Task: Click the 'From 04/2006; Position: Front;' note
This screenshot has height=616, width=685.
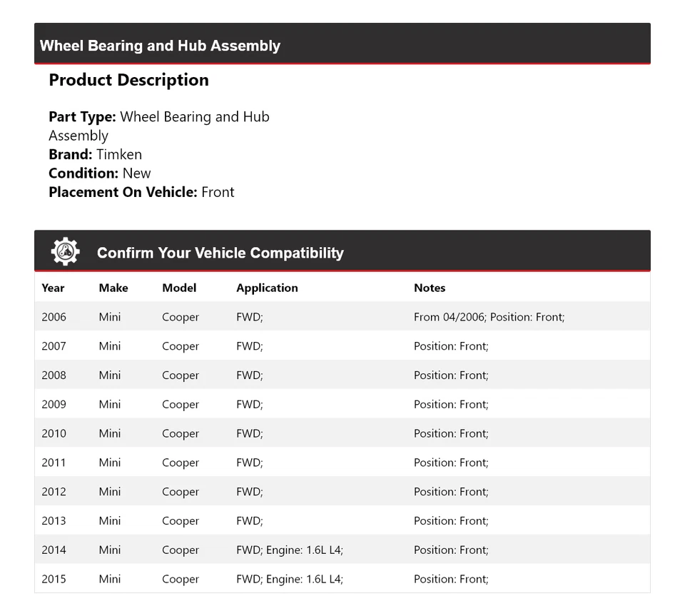Action: [x=489, y=317]
